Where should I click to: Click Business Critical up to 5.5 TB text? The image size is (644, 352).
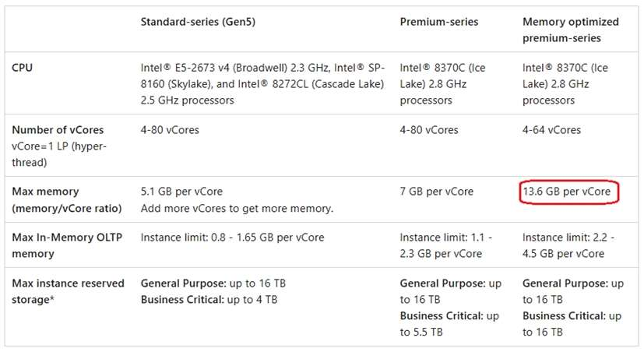(449, 324)
